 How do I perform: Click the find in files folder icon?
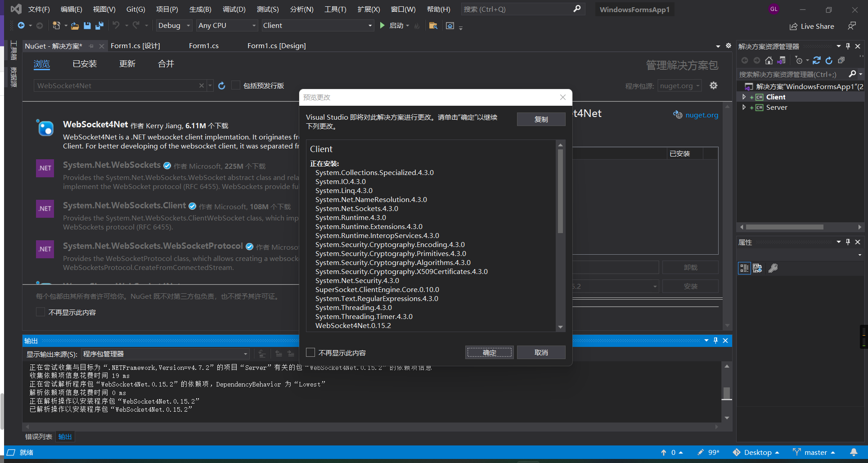(433, 26)
